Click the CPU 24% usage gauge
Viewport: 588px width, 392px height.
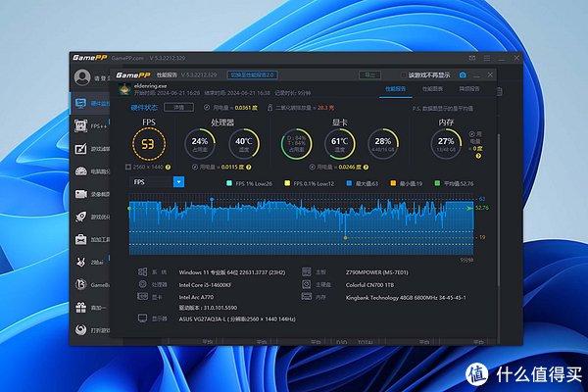point(200,144)
